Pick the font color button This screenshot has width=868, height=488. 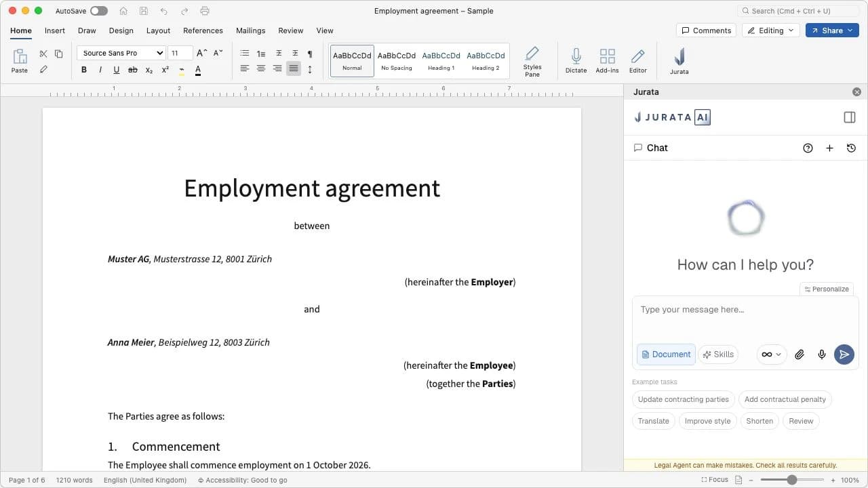(x=198, y=69)
